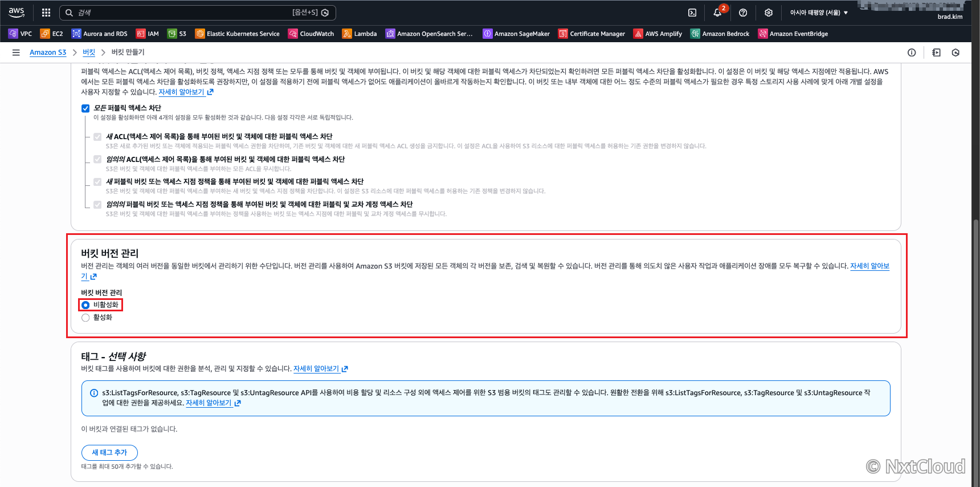Open the notifications bell
The width and height of the screenshot is (980, 487).
[x=718, y=13]
